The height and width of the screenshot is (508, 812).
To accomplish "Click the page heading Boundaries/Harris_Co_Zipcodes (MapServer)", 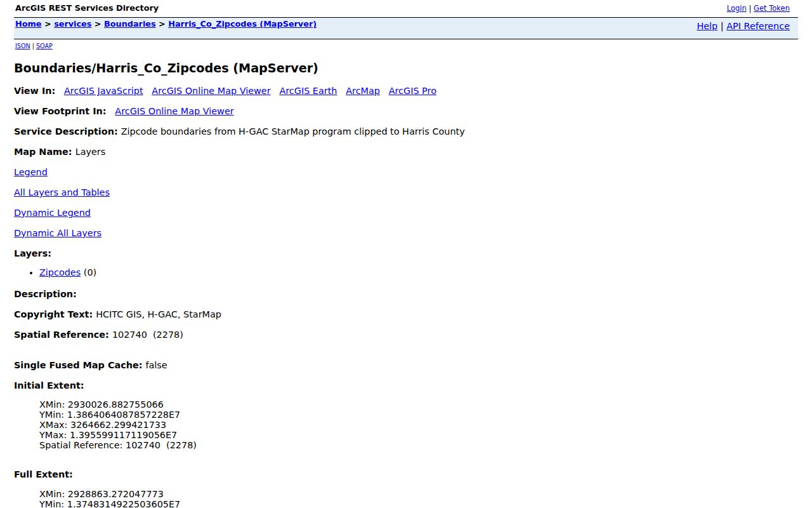I will [x=166, y=68].
